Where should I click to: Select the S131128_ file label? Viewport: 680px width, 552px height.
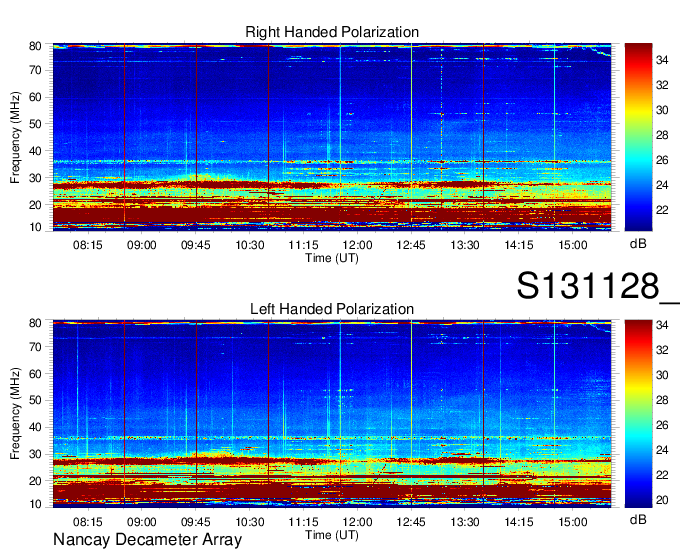click(x=598, y=286)
